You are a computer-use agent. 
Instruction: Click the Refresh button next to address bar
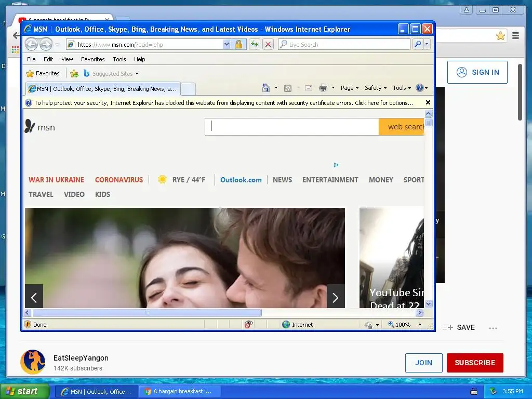pos(255,44)
